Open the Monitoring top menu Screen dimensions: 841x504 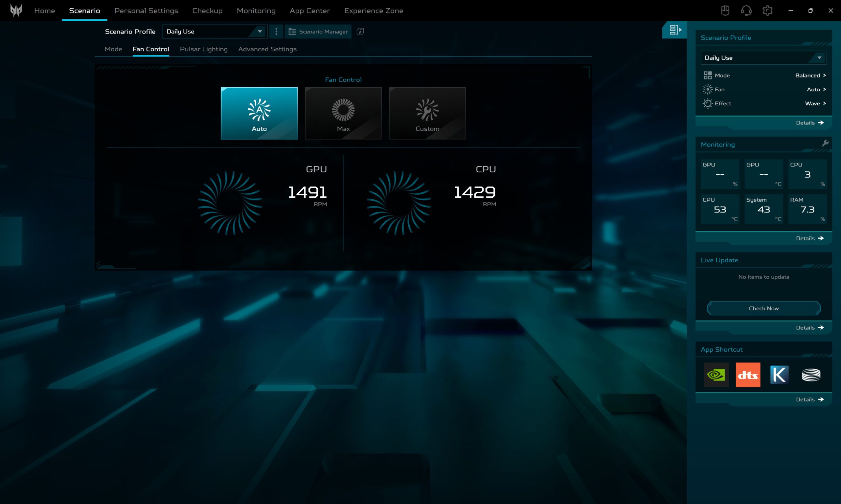tap(256, 11)
